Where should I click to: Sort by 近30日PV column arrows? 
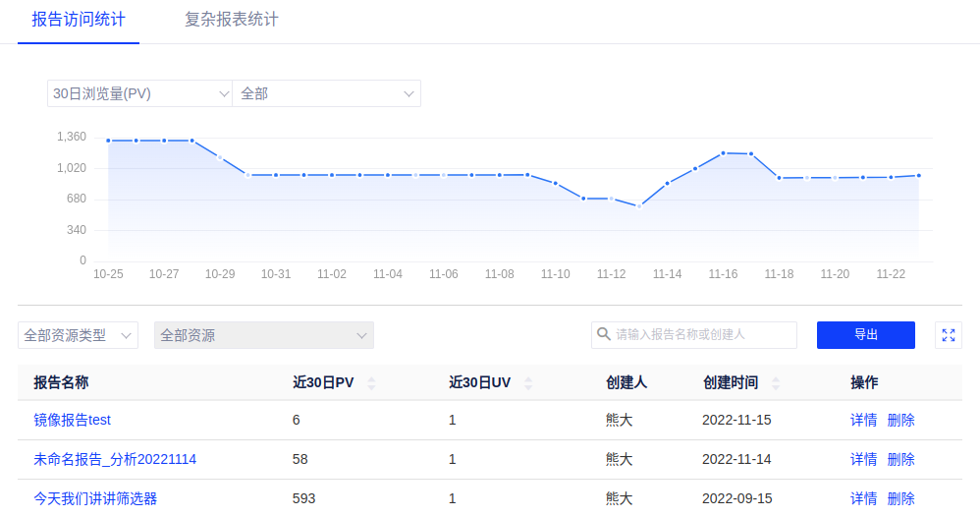pyautogui.click(x=371, y=383)
